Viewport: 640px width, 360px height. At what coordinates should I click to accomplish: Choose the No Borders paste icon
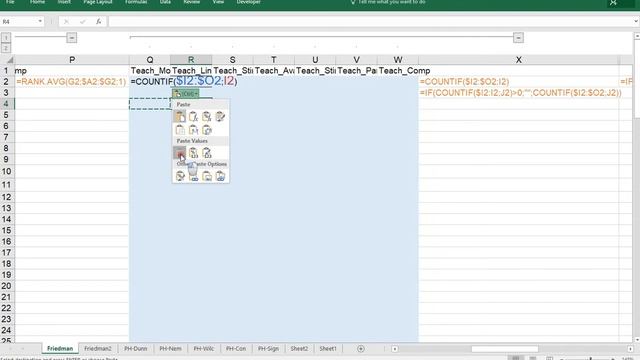[180, 130]
